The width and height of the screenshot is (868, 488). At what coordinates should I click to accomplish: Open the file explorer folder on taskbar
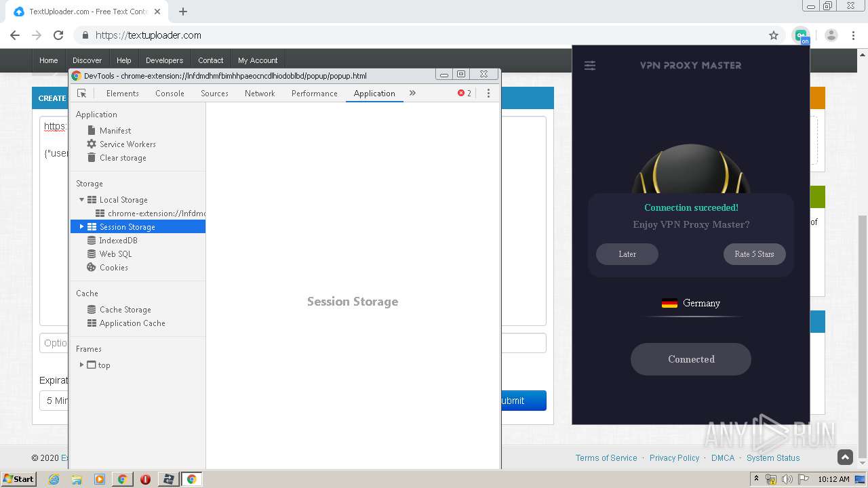tap(77, 479)
